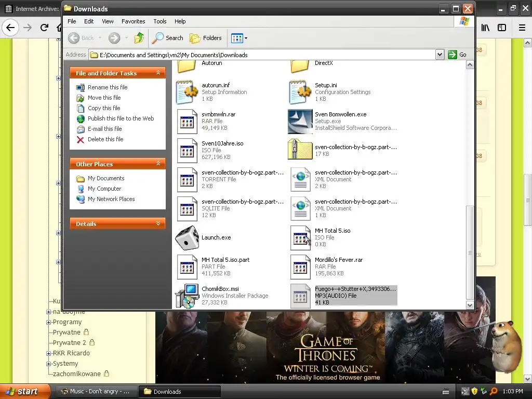Collapse the File and Folder Tasks panel
The image size is (532, 399).
click(x=158, y=73)
